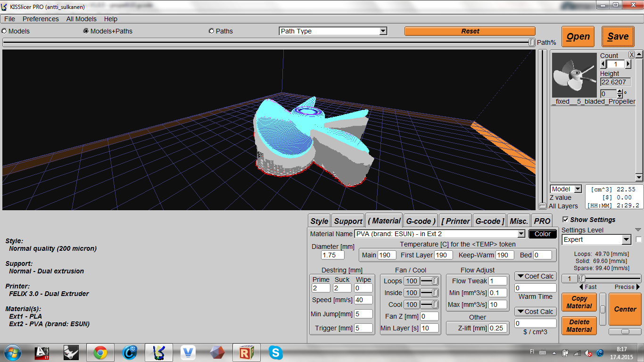This screenshot has width=644, height=362.
Task: Select the Paths radio button
Action: click(x=211, y=31)
